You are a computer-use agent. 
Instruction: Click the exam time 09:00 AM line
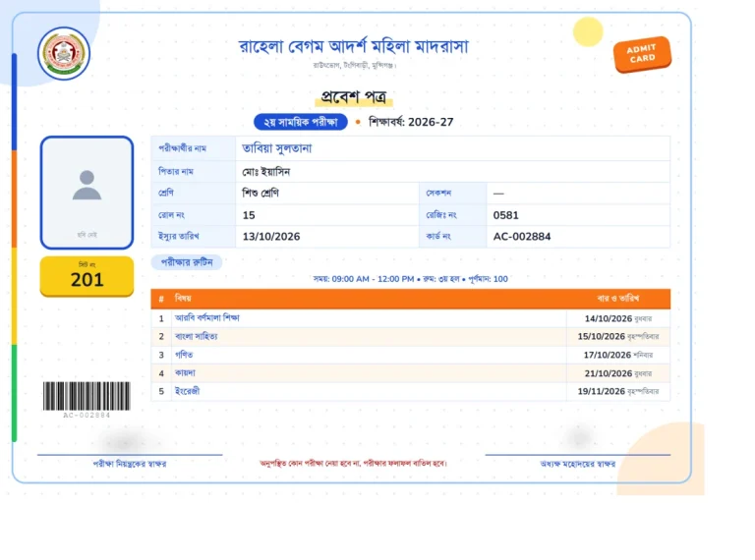(410, 279)
